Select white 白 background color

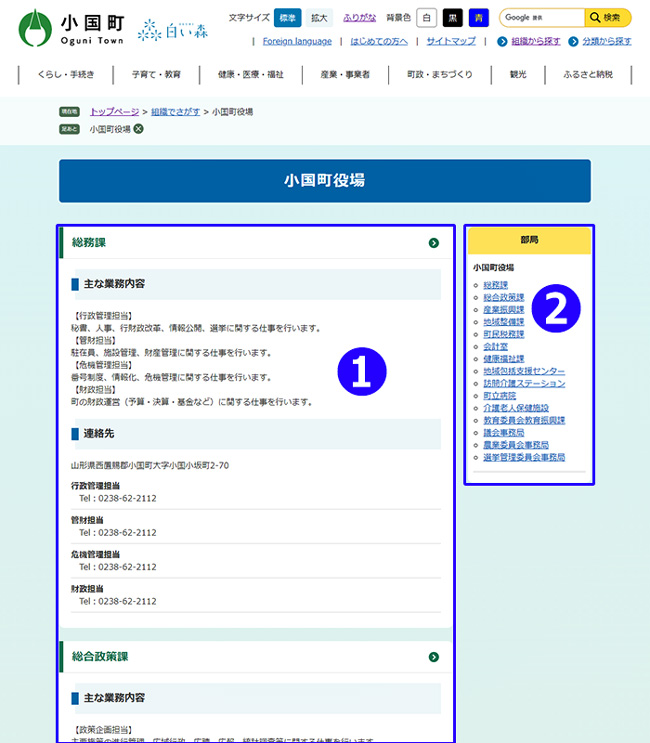426,18
